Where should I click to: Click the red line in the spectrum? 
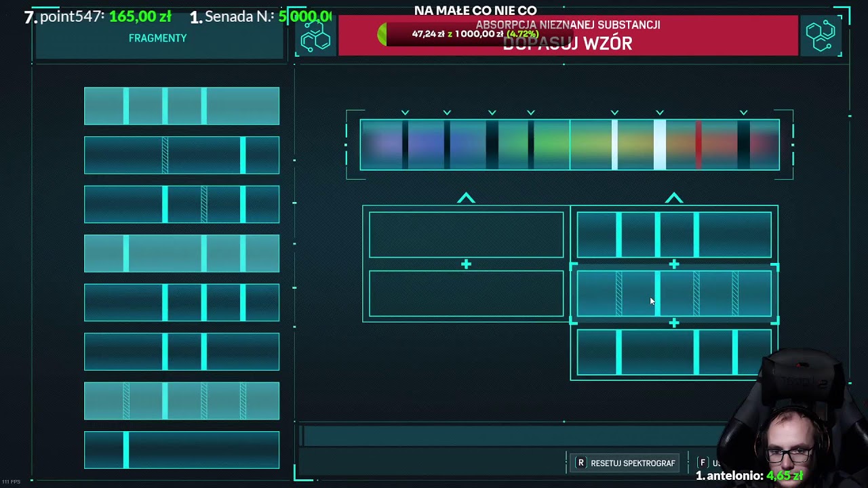[698, 144]
